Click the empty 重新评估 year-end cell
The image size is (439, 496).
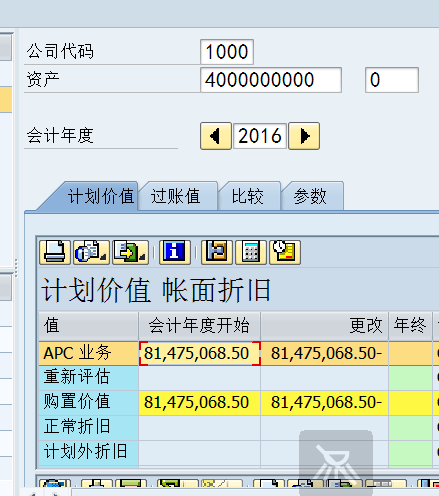pos(410,378)
